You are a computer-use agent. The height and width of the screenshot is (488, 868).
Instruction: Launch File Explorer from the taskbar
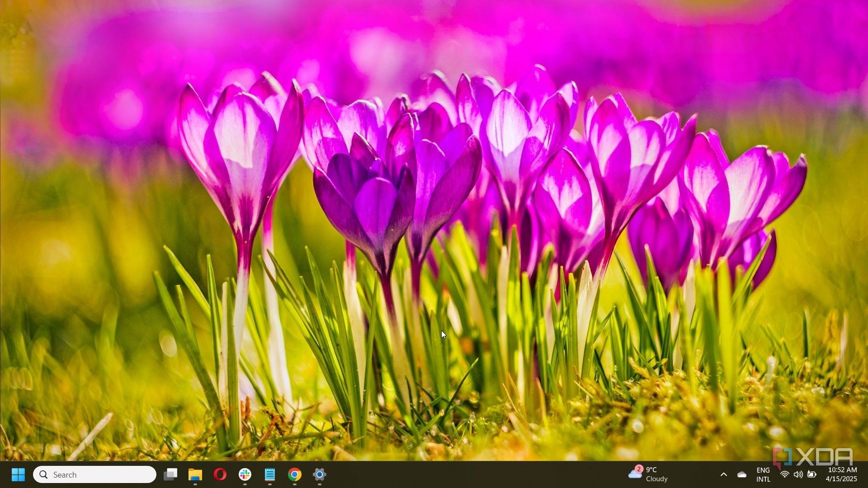click(195, 474)
